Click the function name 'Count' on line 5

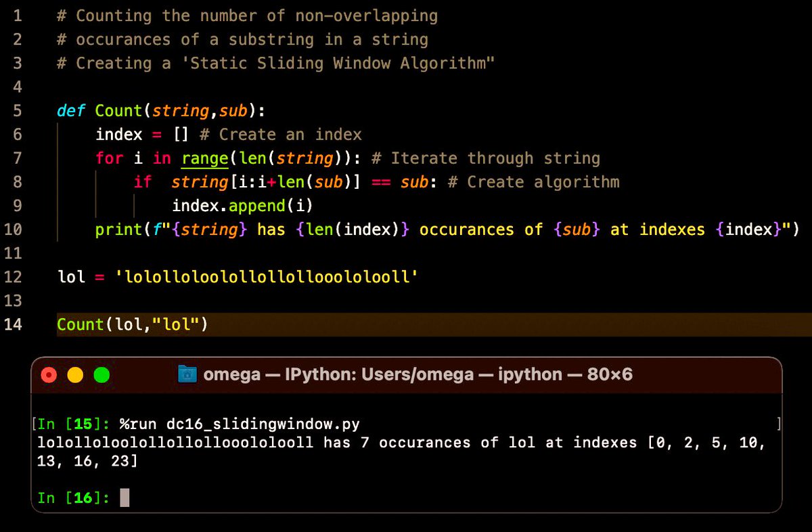[118, 110]
